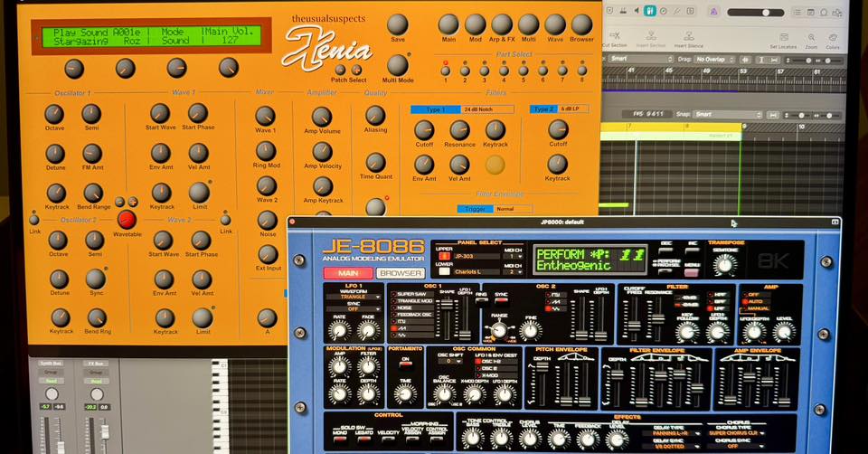Select SUPER SAW waveform for OSC 1
The height and width of the screenshot is (454, 868).
click(410, 294)
